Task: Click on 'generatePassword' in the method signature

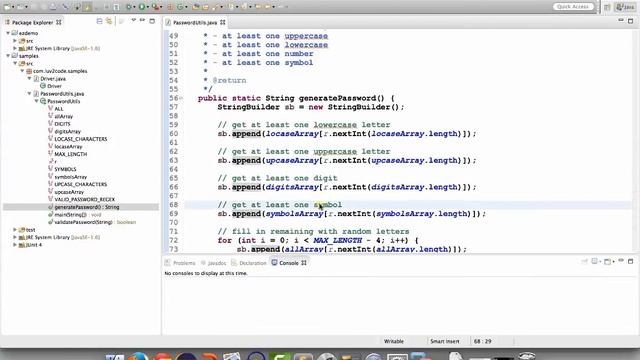Action: 337,98
